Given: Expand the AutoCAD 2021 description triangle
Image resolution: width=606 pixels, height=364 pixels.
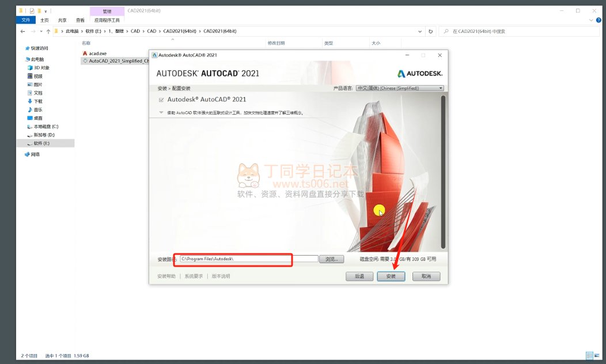Looking at the screenshot, I should (x=161, y=112).
